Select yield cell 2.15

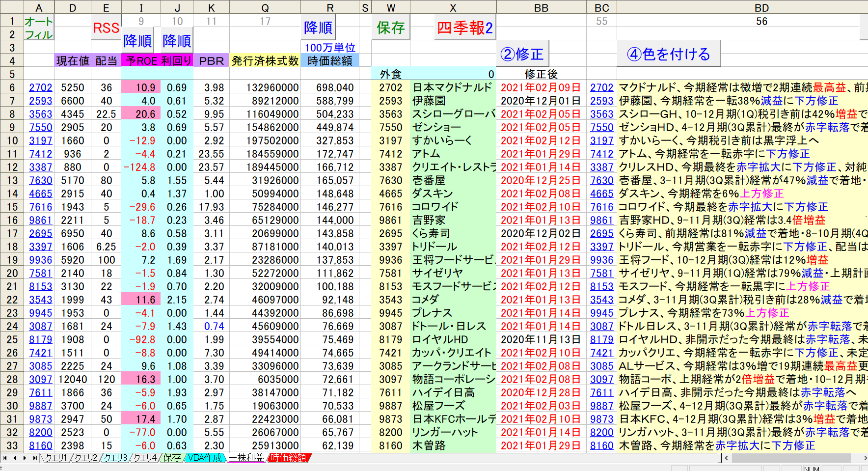[x=177, y=300]
